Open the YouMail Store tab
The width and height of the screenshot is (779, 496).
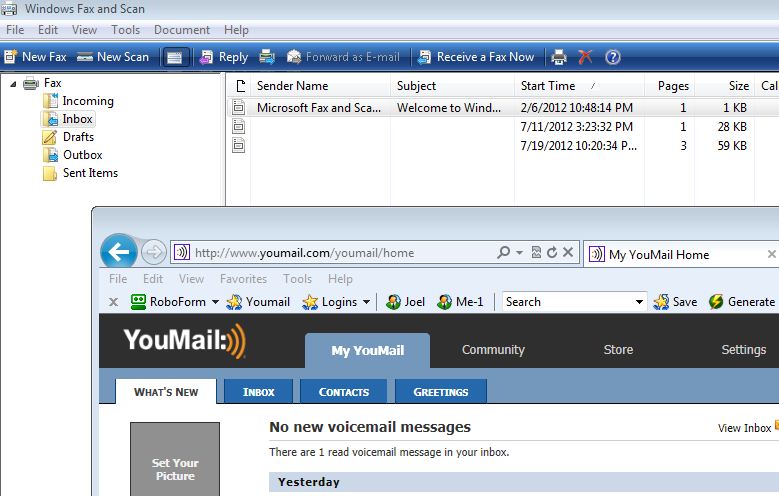[619, 350]
